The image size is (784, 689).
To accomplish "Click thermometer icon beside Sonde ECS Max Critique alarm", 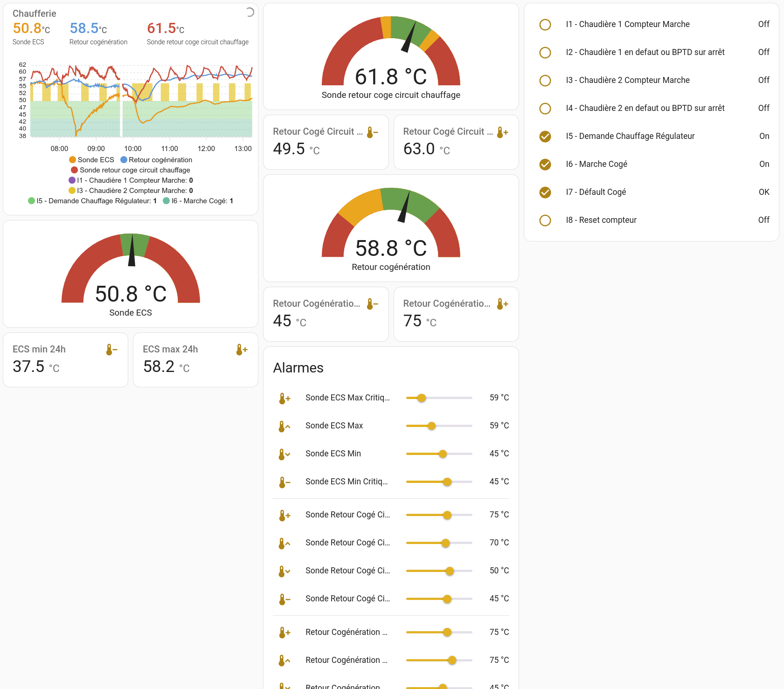I will point(284,398).
